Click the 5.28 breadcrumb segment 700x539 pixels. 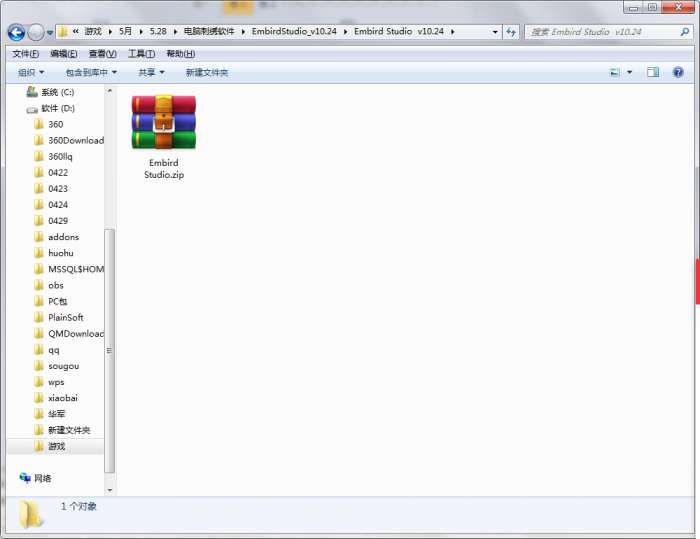(x=158, y=32)
